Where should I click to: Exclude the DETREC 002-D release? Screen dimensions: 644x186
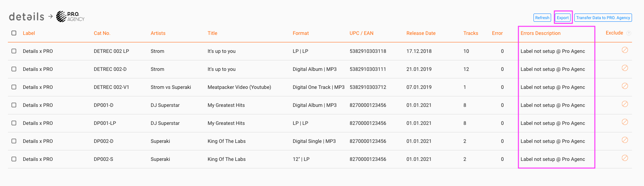(625, 68)
